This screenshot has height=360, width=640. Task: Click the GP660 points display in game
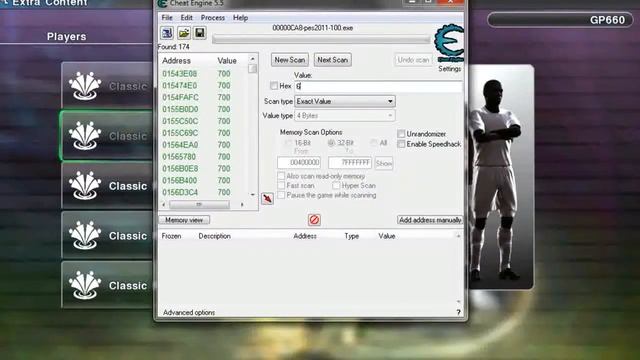560,20
